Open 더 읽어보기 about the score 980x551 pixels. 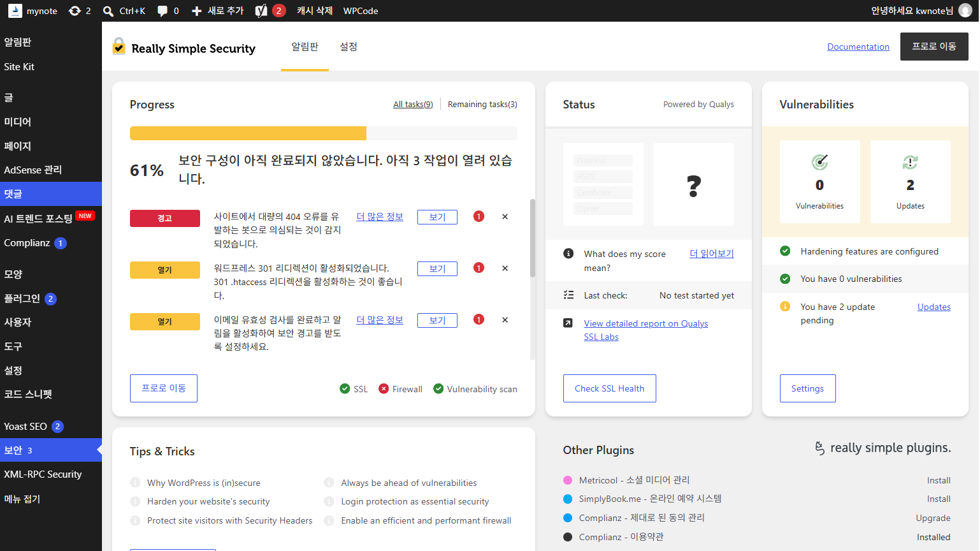point(712,254)
